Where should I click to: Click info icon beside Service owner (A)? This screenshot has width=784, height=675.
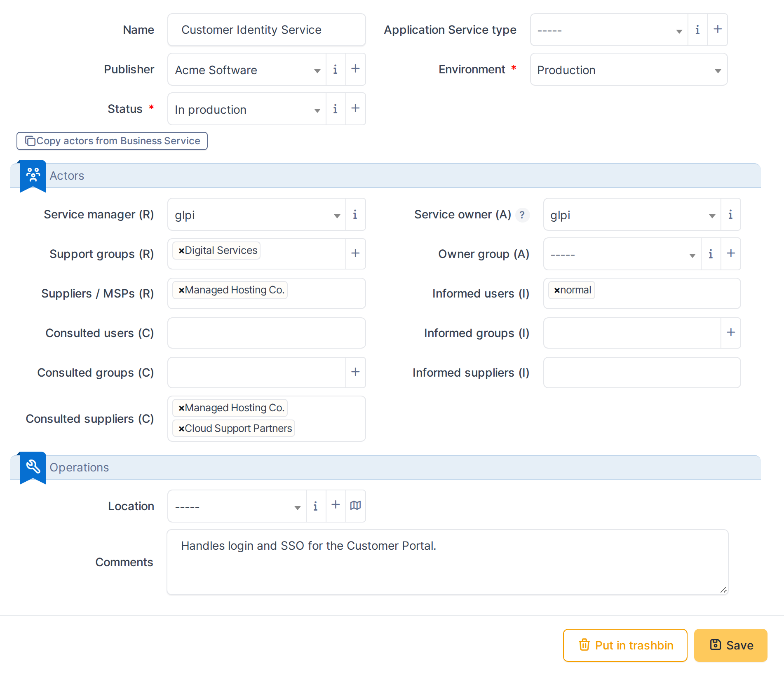[x=730, y=215]
